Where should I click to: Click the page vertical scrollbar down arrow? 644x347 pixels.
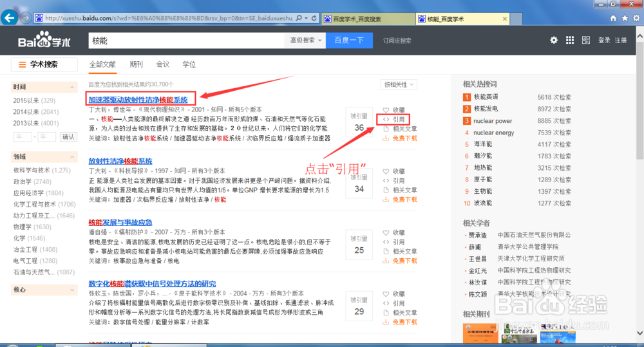point(639,333)
